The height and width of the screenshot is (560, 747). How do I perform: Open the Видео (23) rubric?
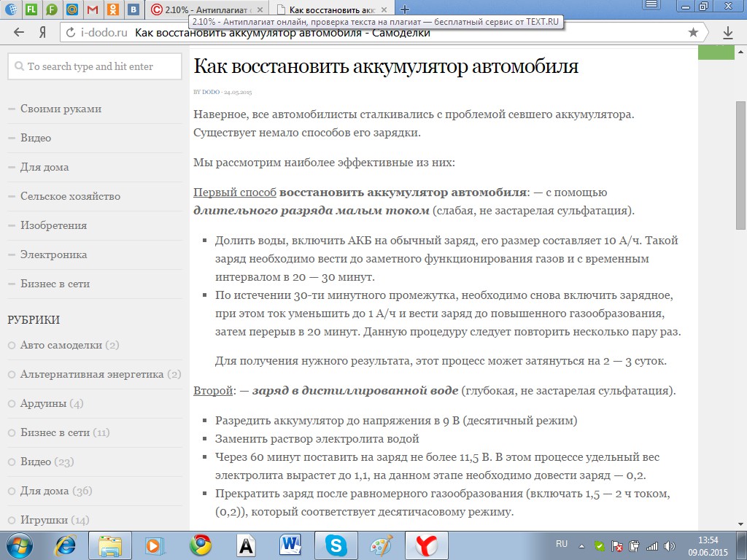click(x=47, y=462)
